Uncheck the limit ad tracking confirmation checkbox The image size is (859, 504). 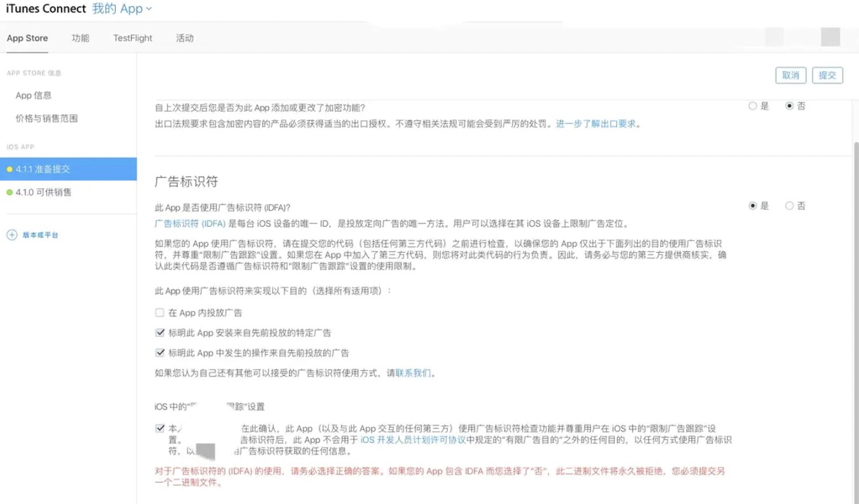click(x=159, y=428)
